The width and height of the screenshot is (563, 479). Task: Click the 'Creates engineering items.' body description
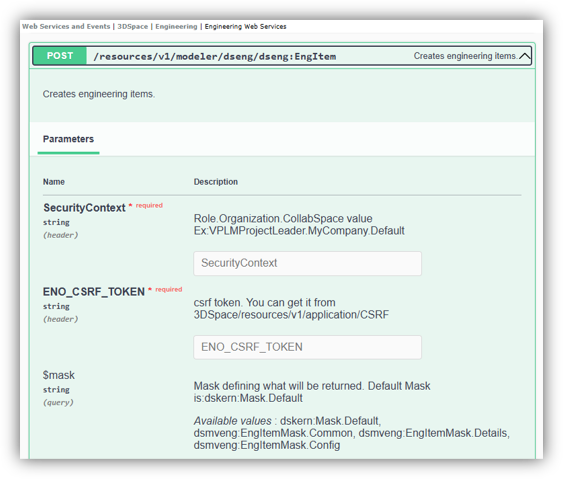click(x=99, y=94)
